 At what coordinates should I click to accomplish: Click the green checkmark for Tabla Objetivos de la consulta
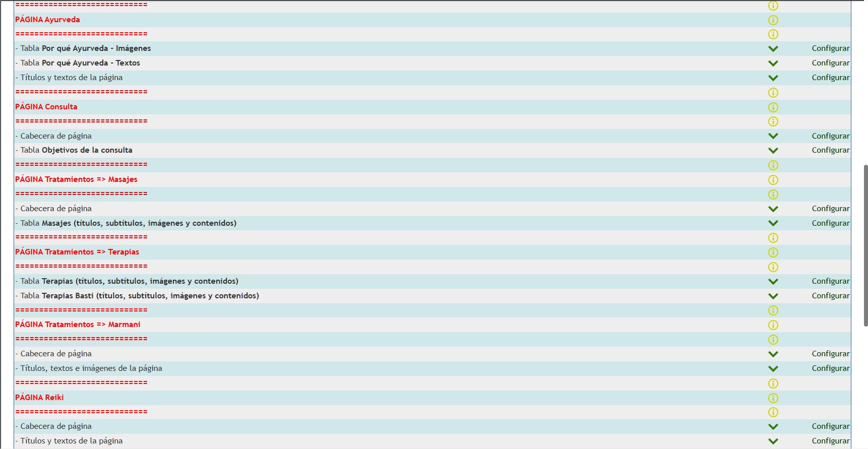[773, 151]
